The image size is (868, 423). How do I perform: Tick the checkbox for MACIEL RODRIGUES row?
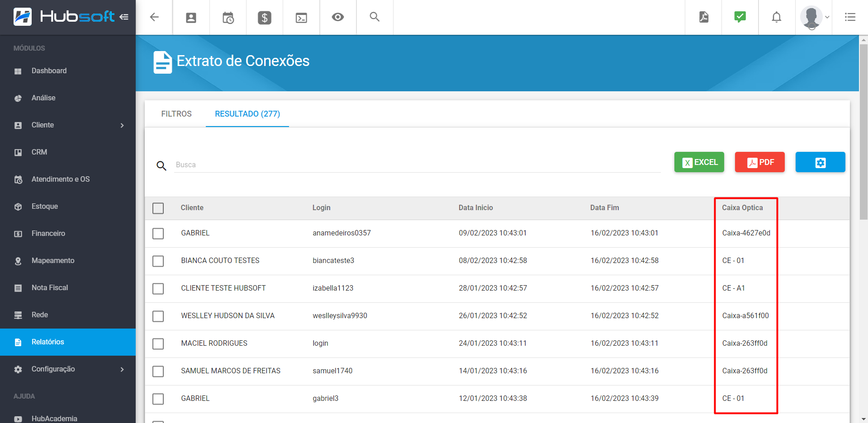158,344
